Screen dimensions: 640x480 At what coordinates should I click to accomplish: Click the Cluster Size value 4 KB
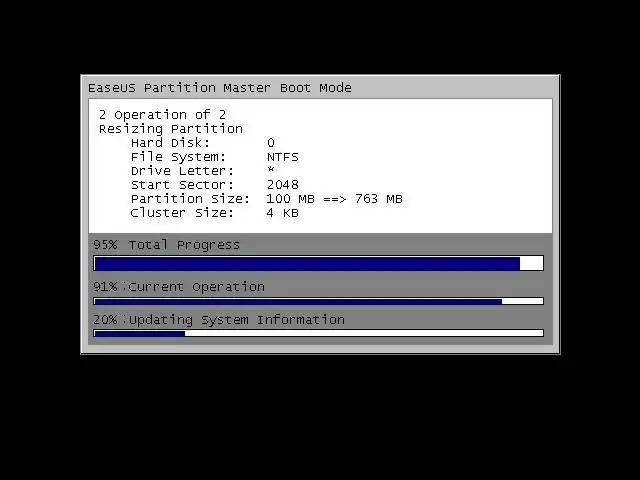click(x=282, y=213)
